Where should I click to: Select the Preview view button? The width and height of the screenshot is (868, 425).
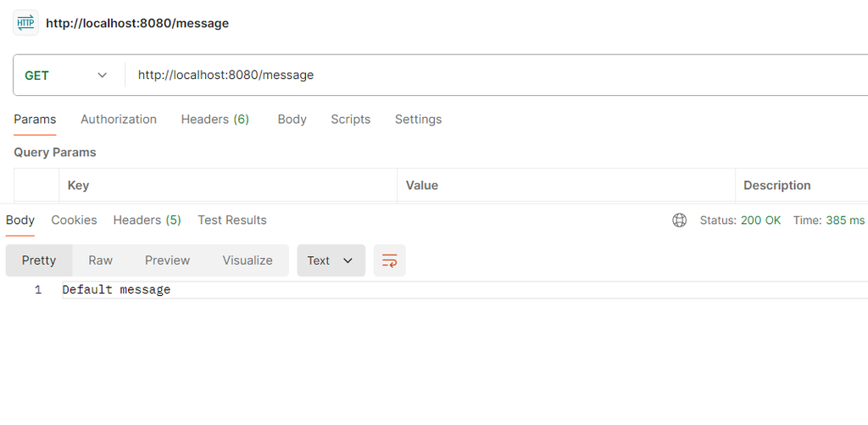click(x=167, y=260)
